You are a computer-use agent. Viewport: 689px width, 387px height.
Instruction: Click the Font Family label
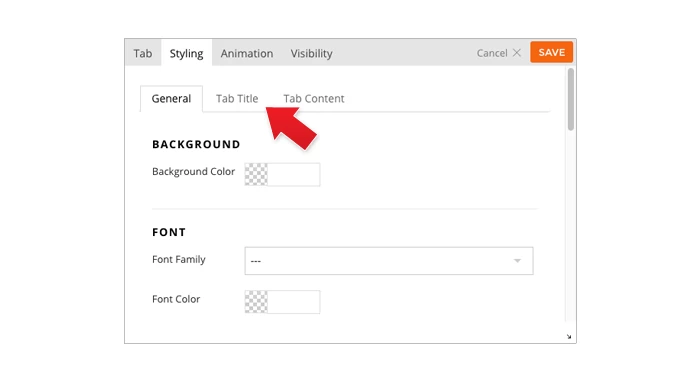(x=178, y=259)
